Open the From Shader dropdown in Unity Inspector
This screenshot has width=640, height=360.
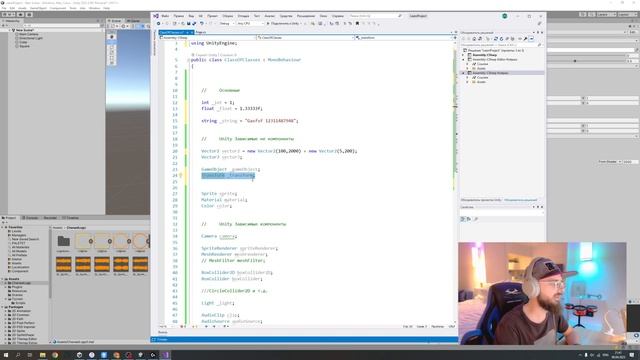click(610, 162)
